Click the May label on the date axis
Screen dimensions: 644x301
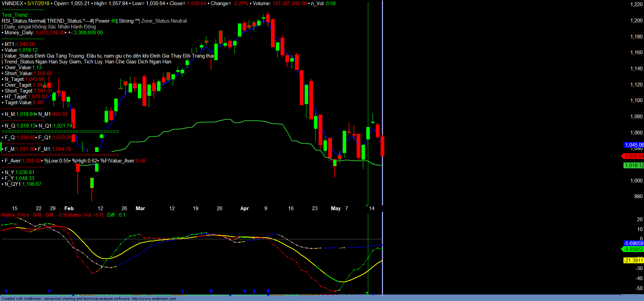click(335, 208)
